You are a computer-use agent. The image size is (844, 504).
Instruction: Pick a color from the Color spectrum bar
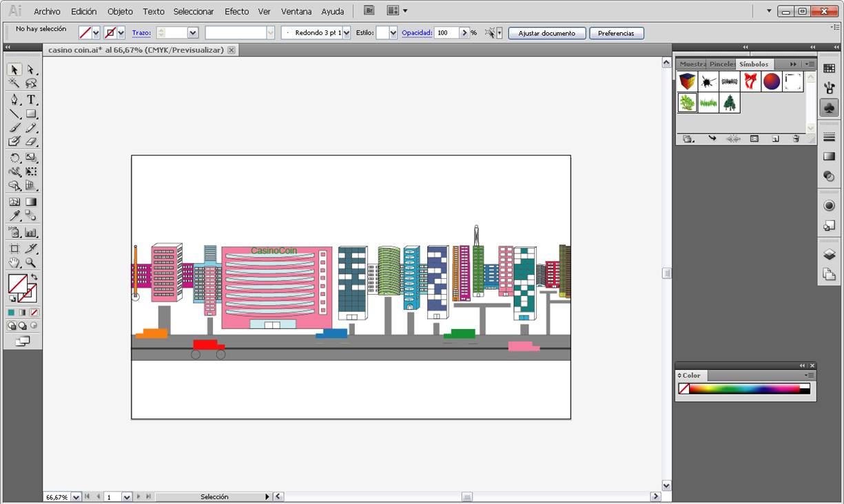pos(744,389)
